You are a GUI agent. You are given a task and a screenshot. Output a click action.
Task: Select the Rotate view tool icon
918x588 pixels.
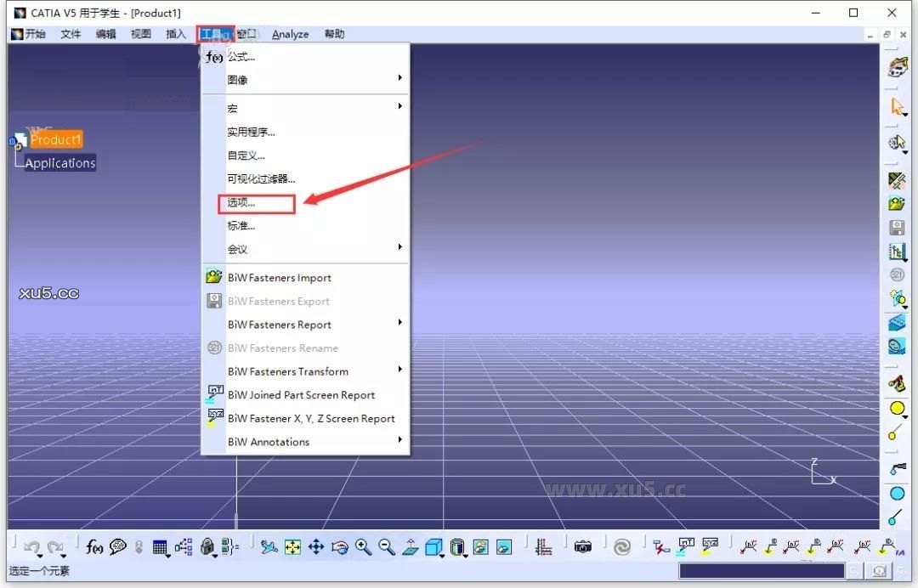340,546
